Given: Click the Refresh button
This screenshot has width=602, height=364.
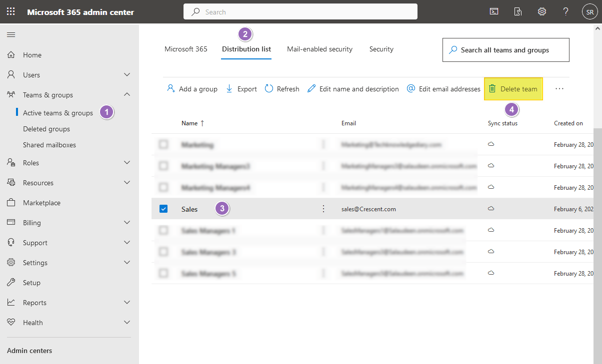Looking at the screenshot, I should tap(282, 89).
